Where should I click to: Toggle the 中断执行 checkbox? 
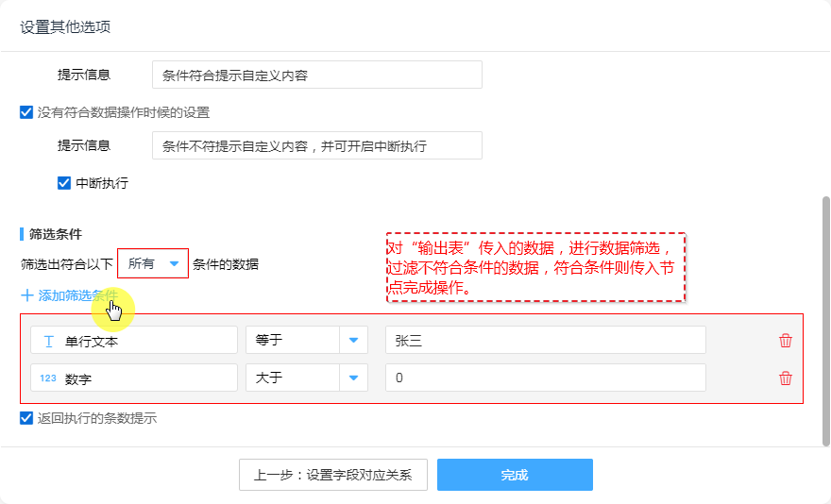64,183
